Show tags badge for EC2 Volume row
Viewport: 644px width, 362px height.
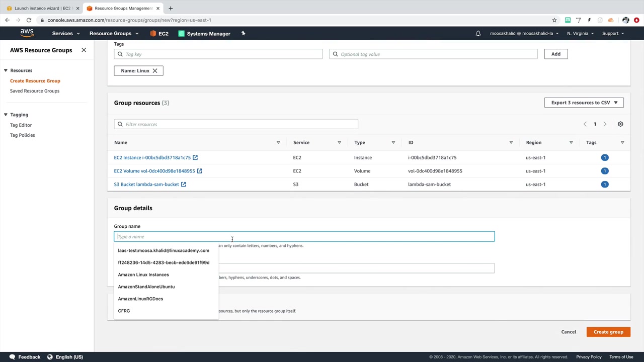tap(605, 171)
